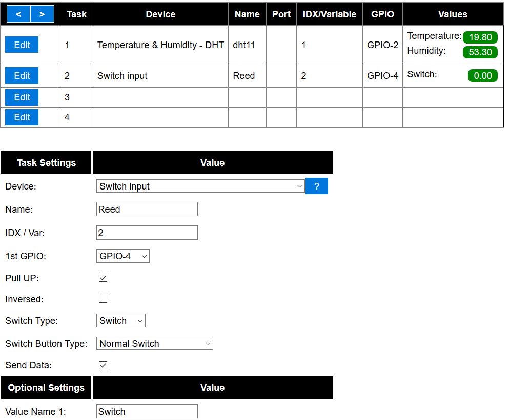Image resolution: width=510 pixels, height=420 pixels.
Task: Expand the 1st GPIO dropdown
Action: 123,256
